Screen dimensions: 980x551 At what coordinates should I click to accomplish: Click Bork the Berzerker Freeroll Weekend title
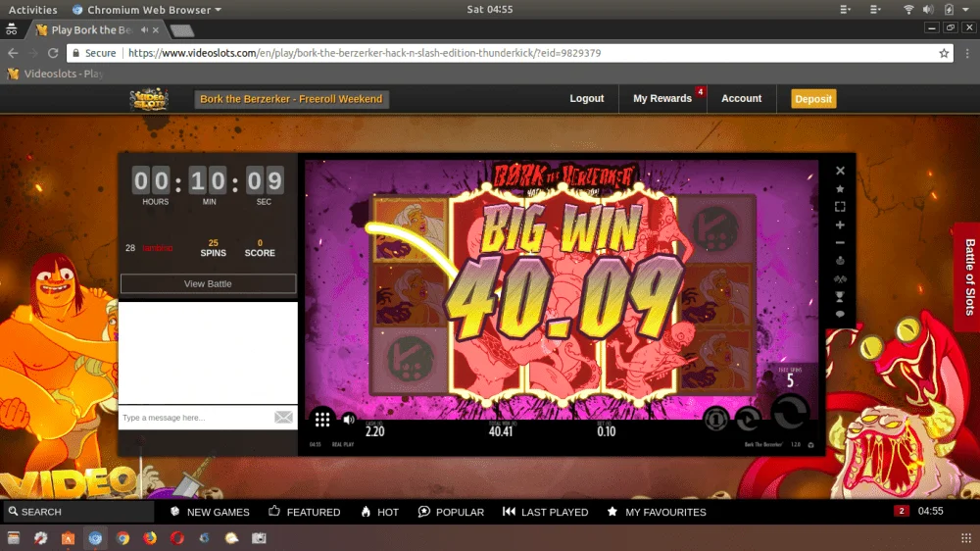(x=291, y=99)
